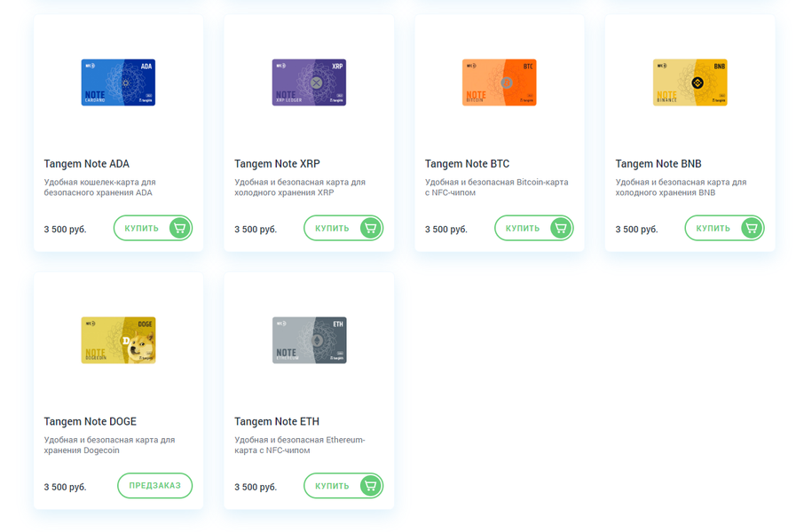The image size is (796, 532).
Task: Buy Tangem Note XRP via Купить text
Action: (x=332, y=228)
